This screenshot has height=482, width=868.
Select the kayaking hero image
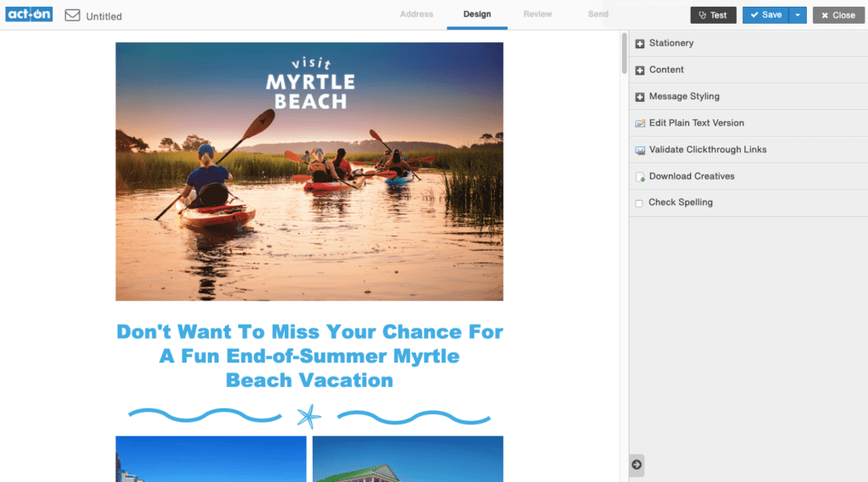[x=309, y=172]
